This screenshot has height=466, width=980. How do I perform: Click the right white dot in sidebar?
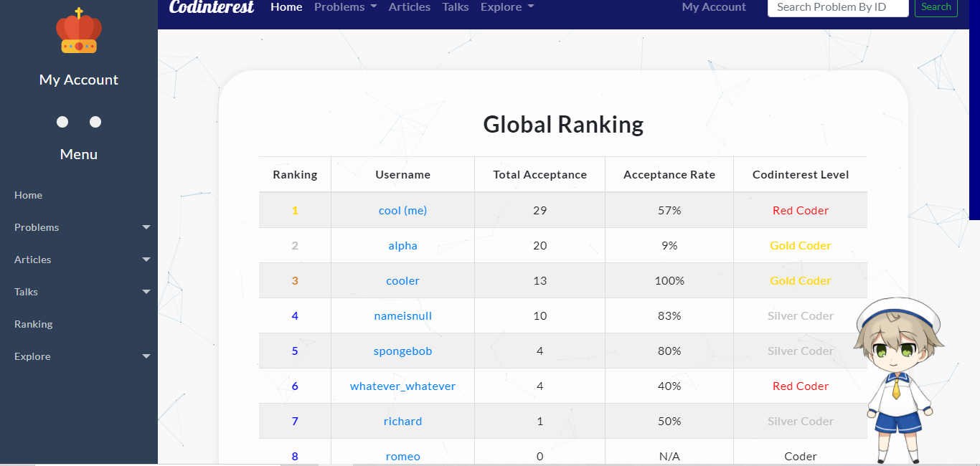tap(95, 122)
